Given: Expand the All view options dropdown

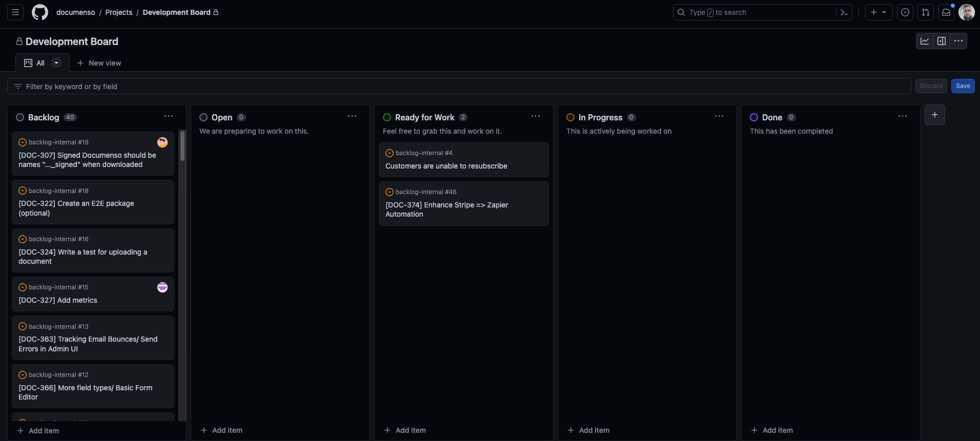Looking at the screenshot, I should [56, 62].
